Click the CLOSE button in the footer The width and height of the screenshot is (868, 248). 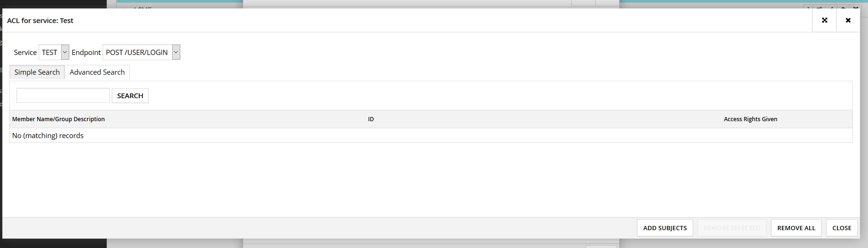(842, 228)
